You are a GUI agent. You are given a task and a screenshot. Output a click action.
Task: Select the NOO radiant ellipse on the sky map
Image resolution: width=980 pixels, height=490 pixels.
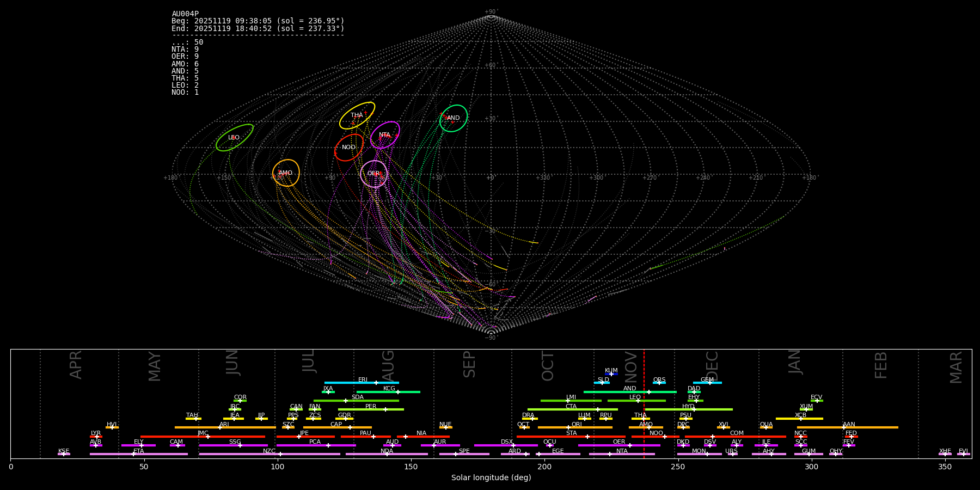pyautogui.click(x=349, y=148)
